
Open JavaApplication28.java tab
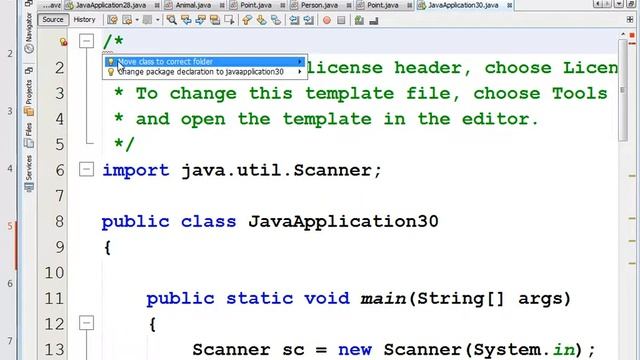(111, 5)
